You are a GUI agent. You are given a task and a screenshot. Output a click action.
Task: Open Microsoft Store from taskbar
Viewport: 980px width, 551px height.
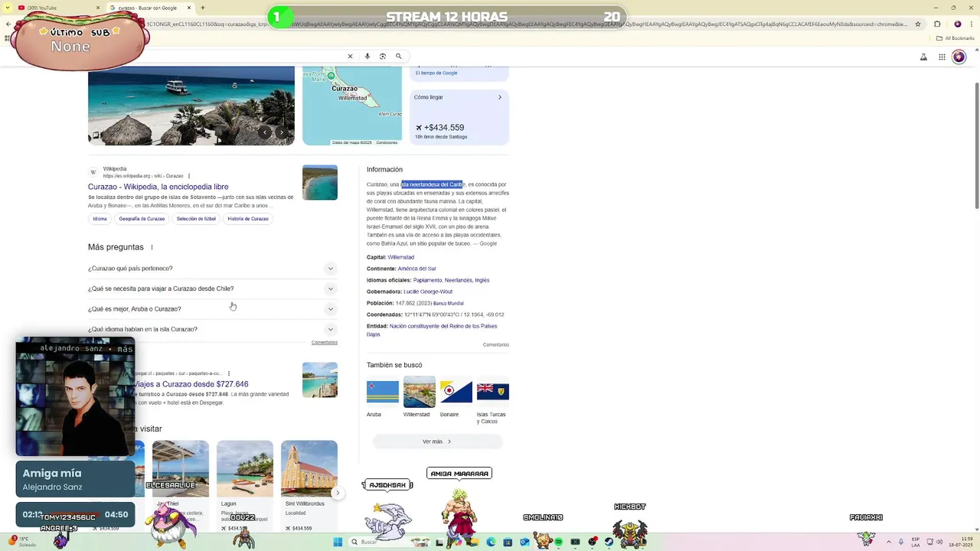[508, 542]
